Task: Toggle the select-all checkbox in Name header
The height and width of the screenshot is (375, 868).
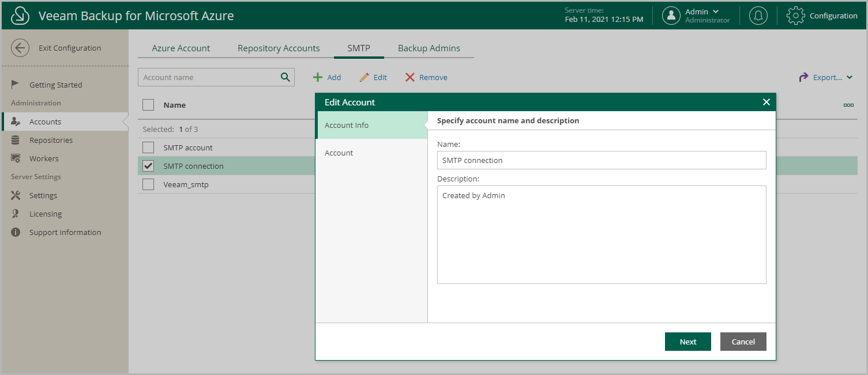Action: [148, 105]
